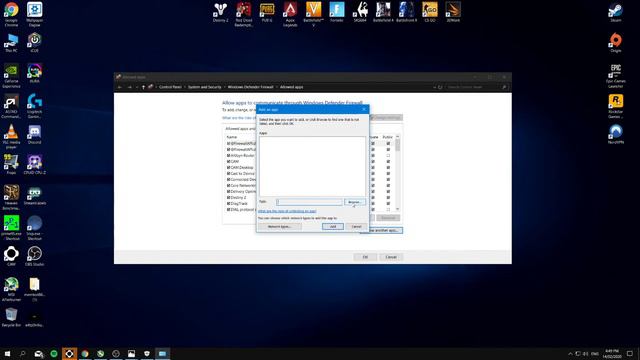Select CPUID CPU-Z desktop shortcut

35,165
